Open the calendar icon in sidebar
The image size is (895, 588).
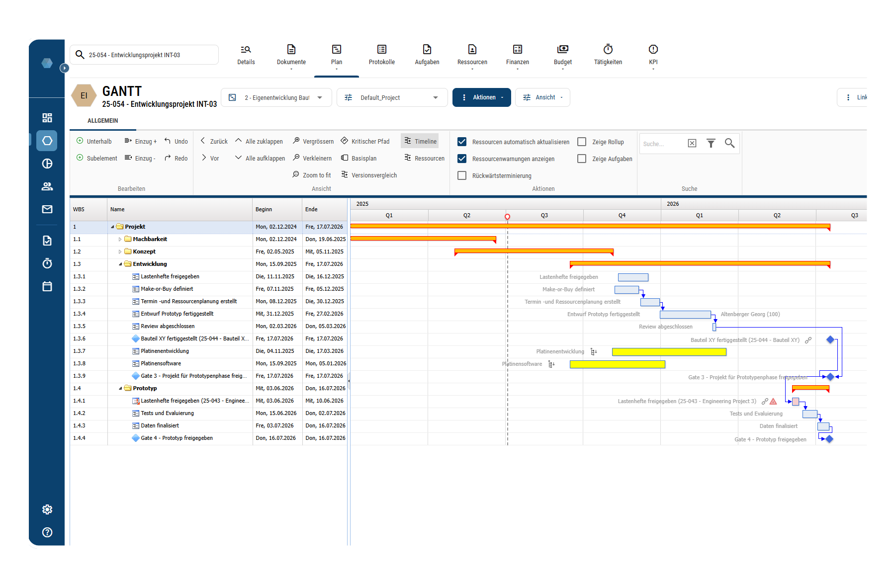point(47,286)
